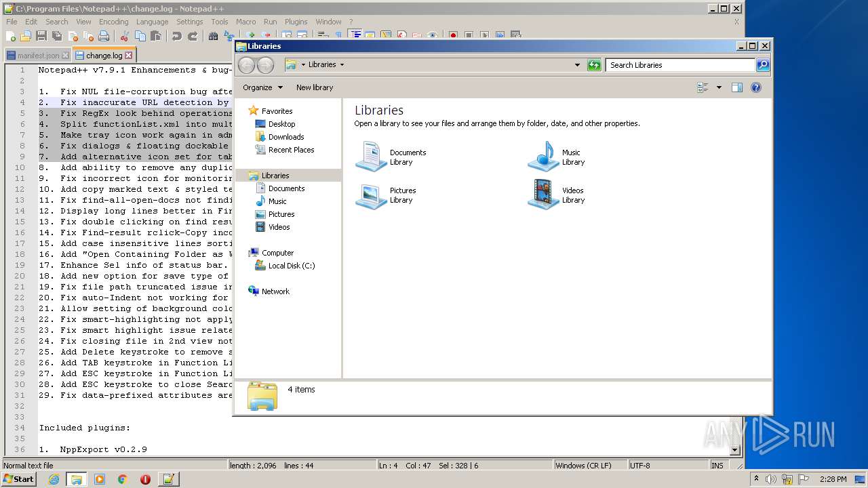This screenshot has height=488, width=868.
Task: Open Downloads in the navigation pane
Action: 286,137
